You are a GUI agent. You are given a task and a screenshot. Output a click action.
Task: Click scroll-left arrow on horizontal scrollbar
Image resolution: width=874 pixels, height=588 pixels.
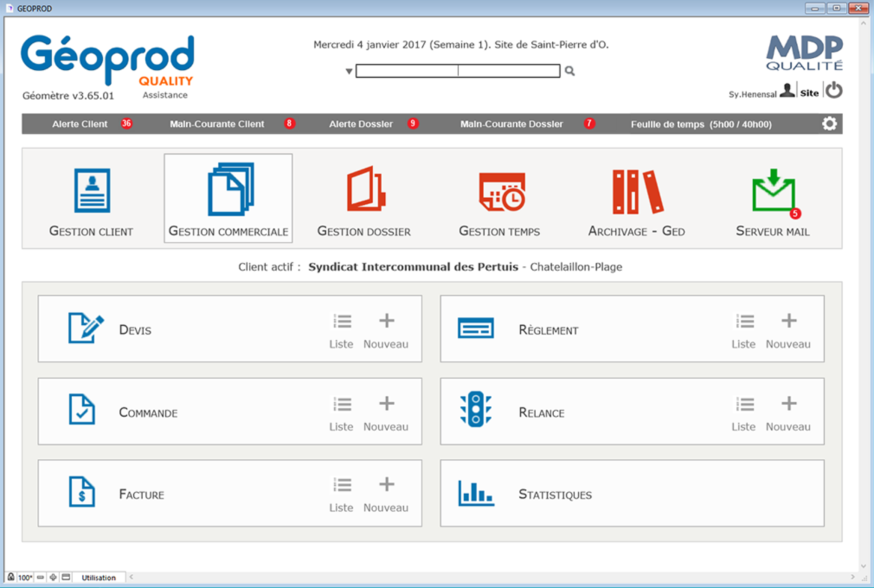click(131, 577)
